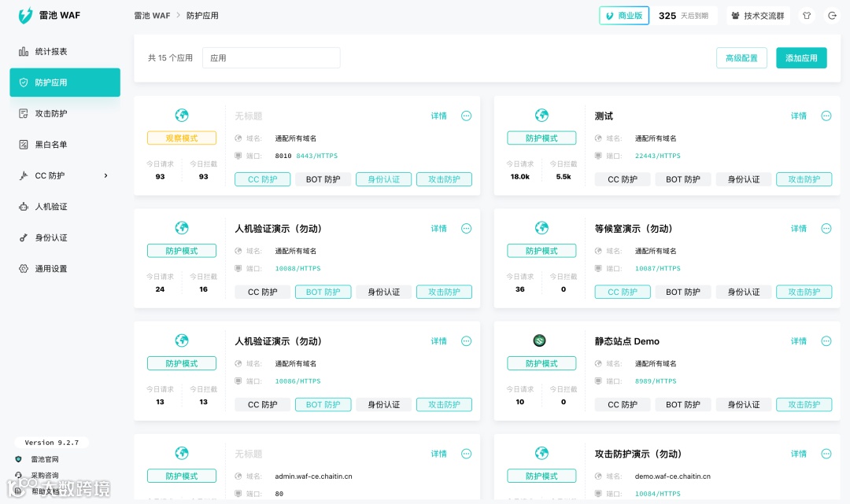Image resolution: width=850 pixels, height=504 pixels.
Task: Click 防护模式 badge of 测试 app
Action: (541, 138)
